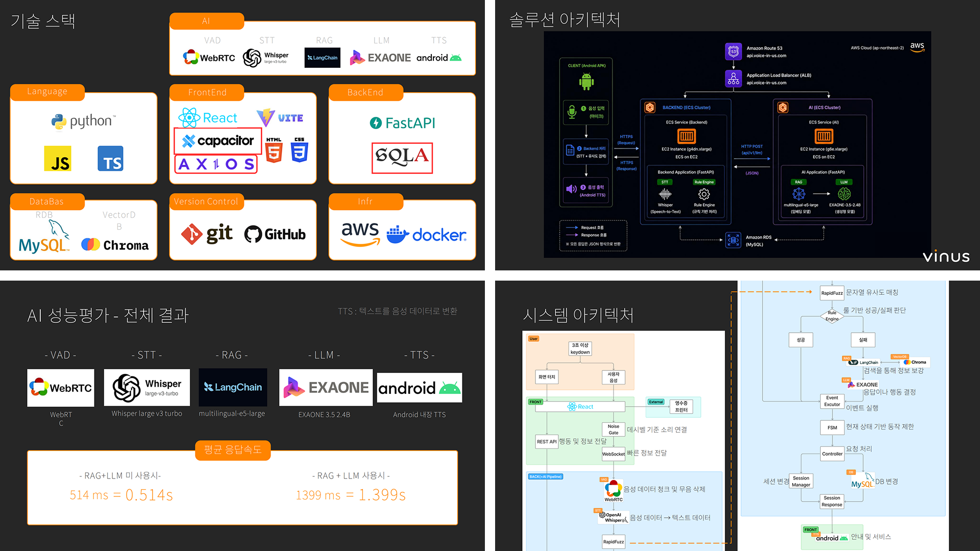The width and height of the screenshot is (980, 551).
Task: Select the microphone voice input icon
Action: [572, 112]
